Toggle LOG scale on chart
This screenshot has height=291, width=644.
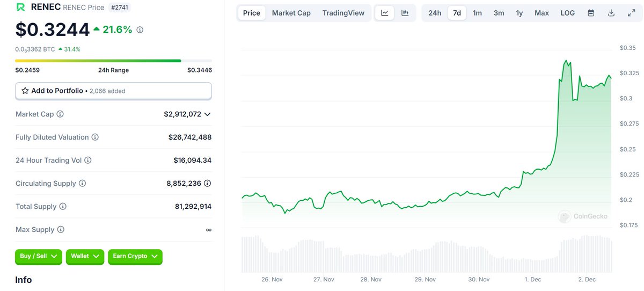click(x=567, y=13)
